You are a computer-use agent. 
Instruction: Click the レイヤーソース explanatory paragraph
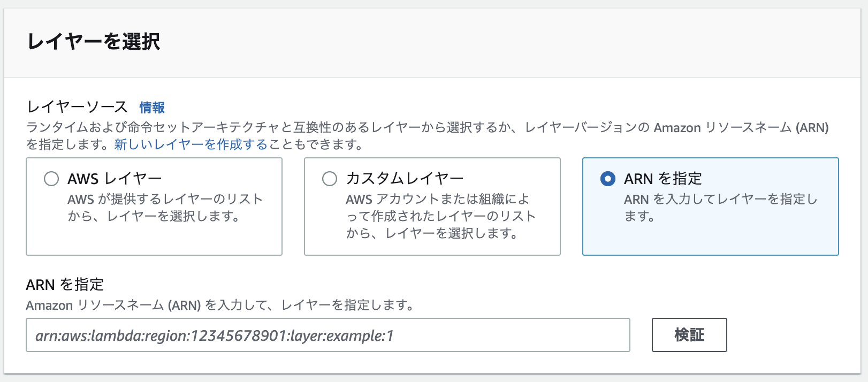click(x=428, y=135)
